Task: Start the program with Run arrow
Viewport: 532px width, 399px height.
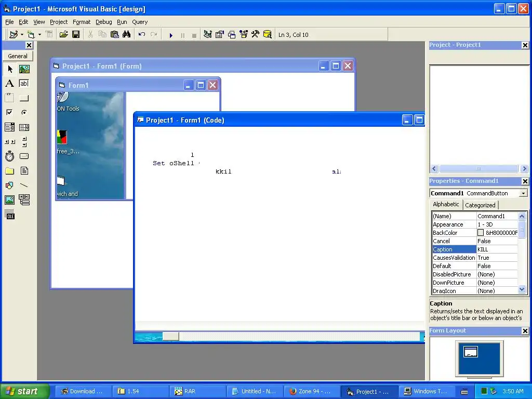Action: [x=171, y=35]
